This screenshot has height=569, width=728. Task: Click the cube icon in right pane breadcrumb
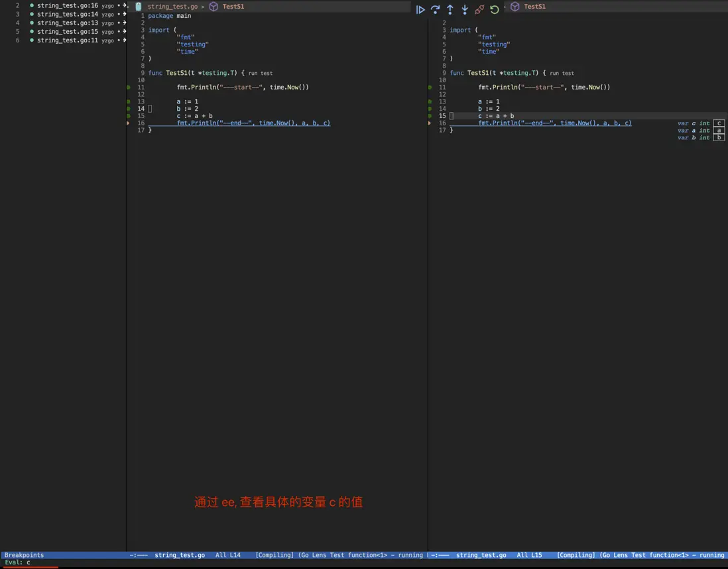point(515,7)
